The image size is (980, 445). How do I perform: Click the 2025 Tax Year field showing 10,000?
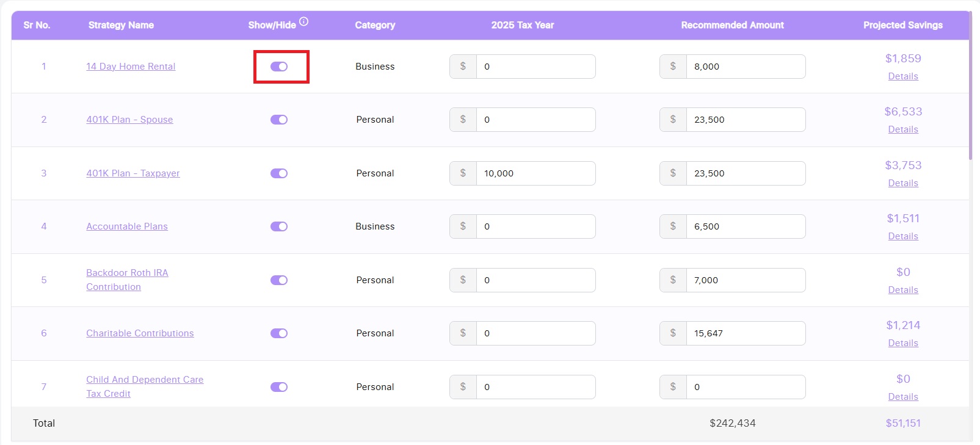[535, 173]
